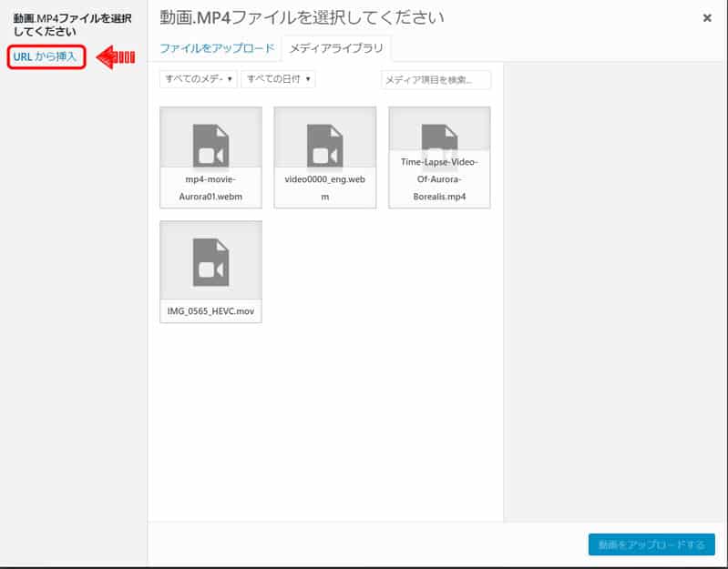This screenshot has height=569, width=728.
Task: Switch to the "ファイルをアップロード" tab
Action: (216, 48)
